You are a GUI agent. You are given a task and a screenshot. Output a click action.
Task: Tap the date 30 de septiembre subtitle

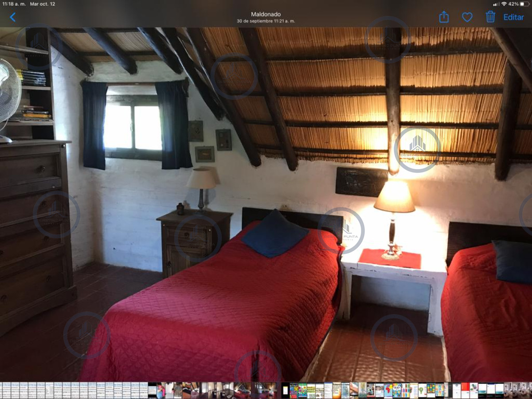pyautogui.click(x=266, y=21)
